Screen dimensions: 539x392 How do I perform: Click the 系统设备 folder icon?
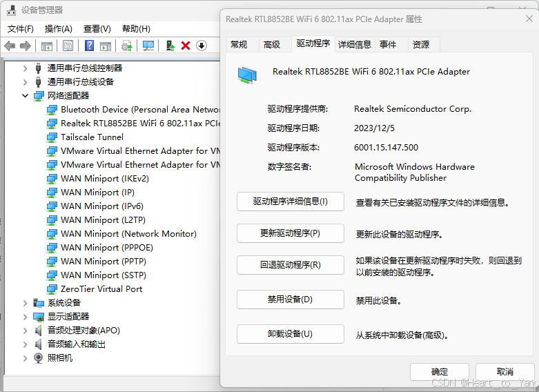point(39,303)
